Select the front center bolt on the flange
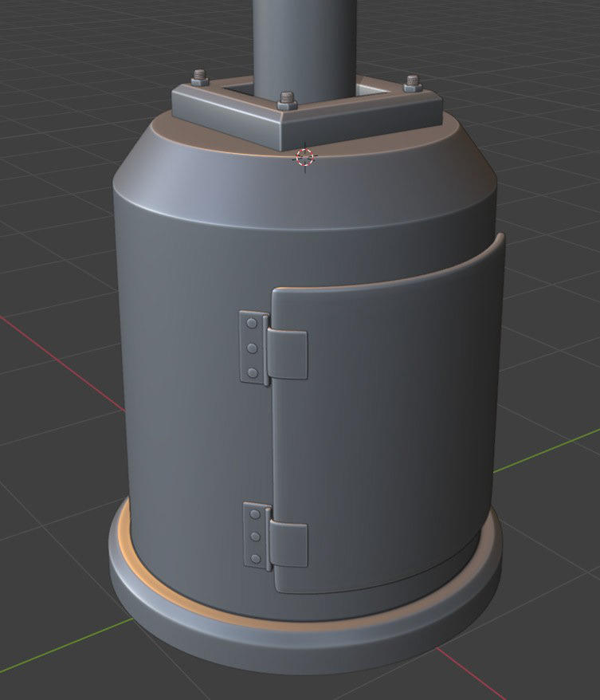This screenshot has height=700, width=600. pos(287,101)
